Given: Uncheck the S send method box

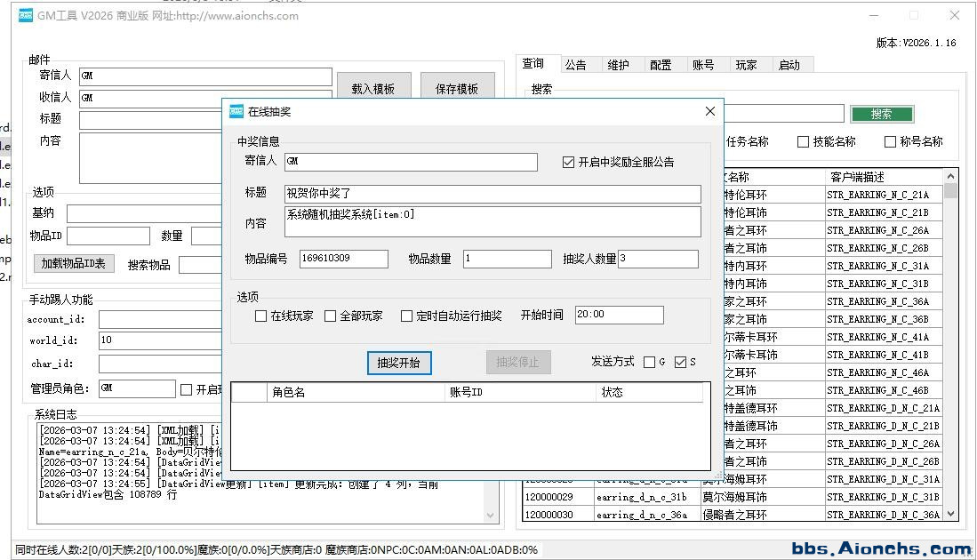Looking at the screenshot, I should coord(681,362).
